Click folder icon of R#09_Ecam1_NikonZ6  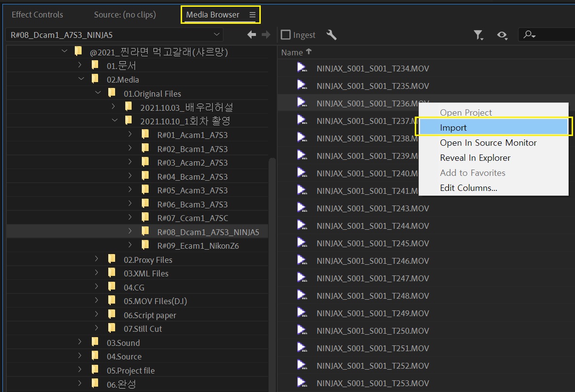(x=146, y=245)
